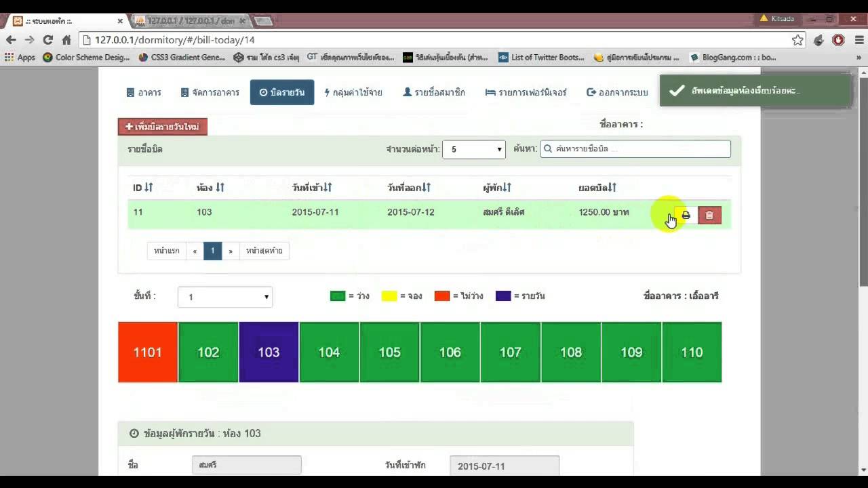Open the Chrome menu hamburger icon
The width and height of the screenshot is (868, 488).
coord(859,40)
